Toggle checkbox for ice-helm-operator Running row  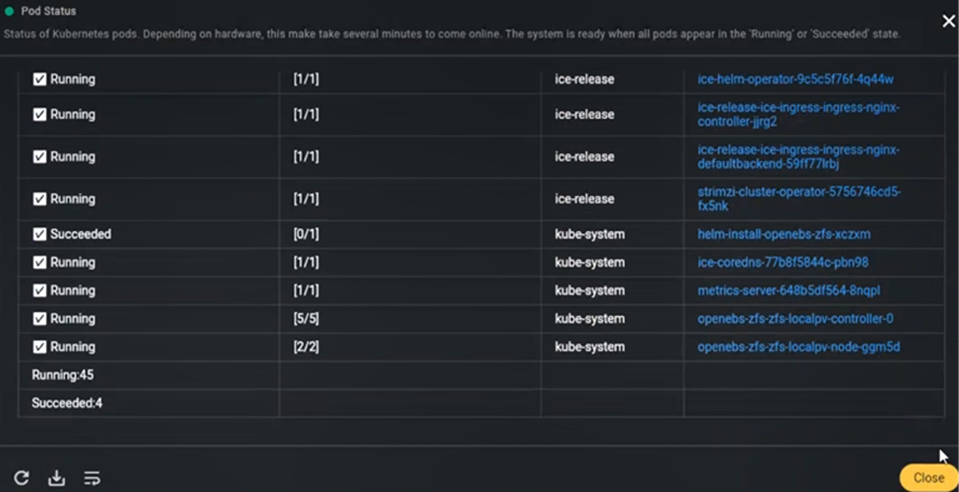pos(40,80)
